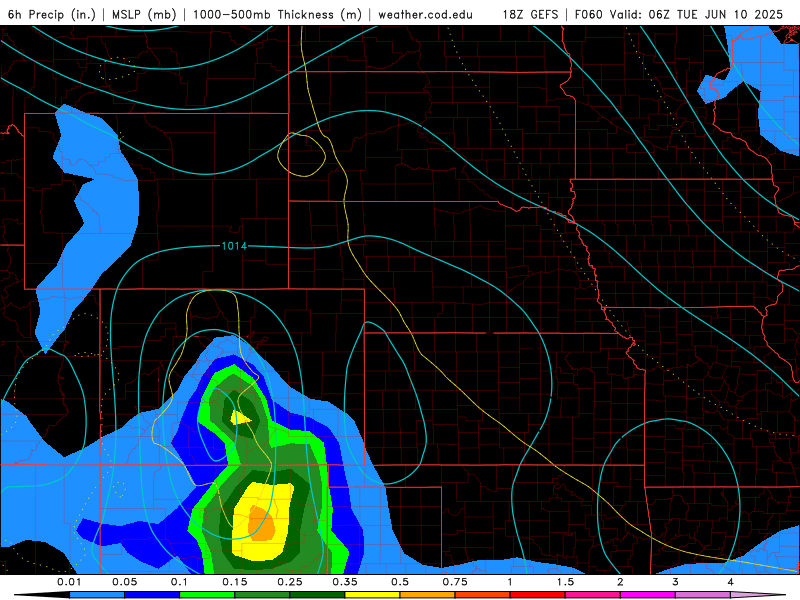Viewport: 800px width, 600px height.
Task: Pick the red 1–1.5 legend swatch
Action: (x=538, y=595)
